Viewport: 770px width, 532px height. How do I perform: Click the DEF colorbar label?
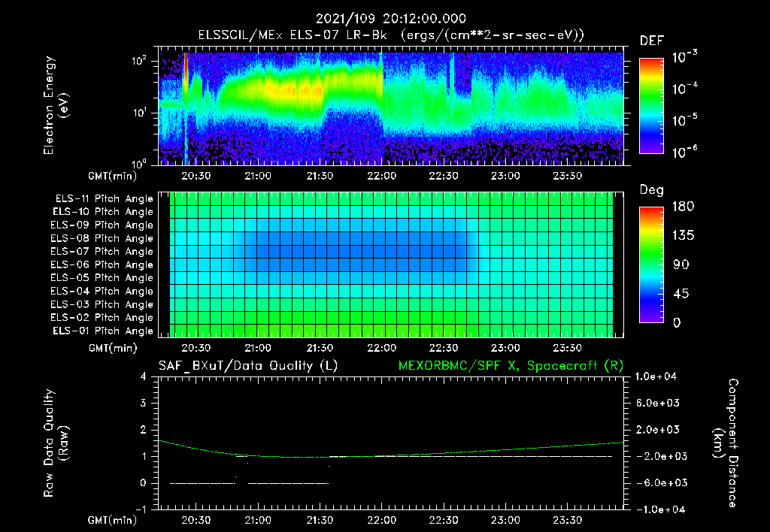click(x=652, y=41)
